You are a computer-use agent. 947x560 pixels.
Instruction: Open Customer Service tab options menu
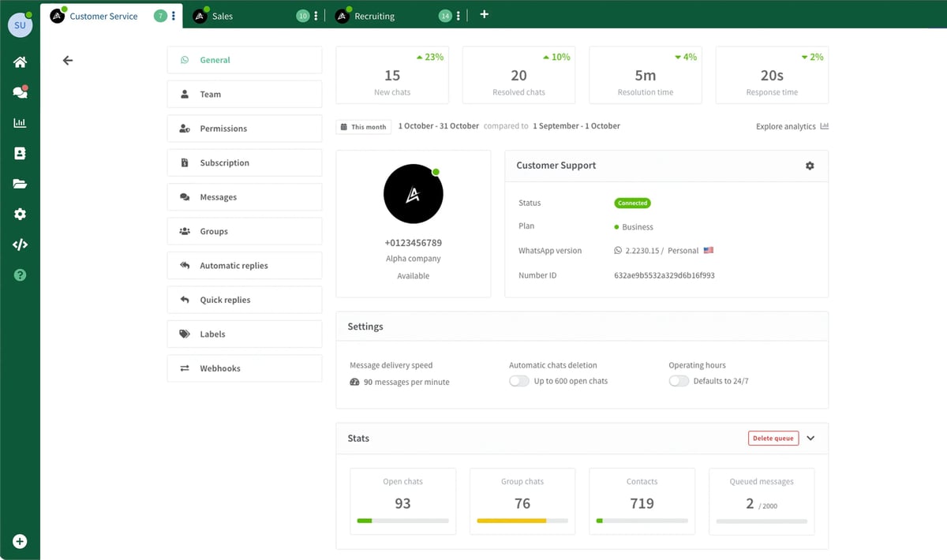click(174, 16)
